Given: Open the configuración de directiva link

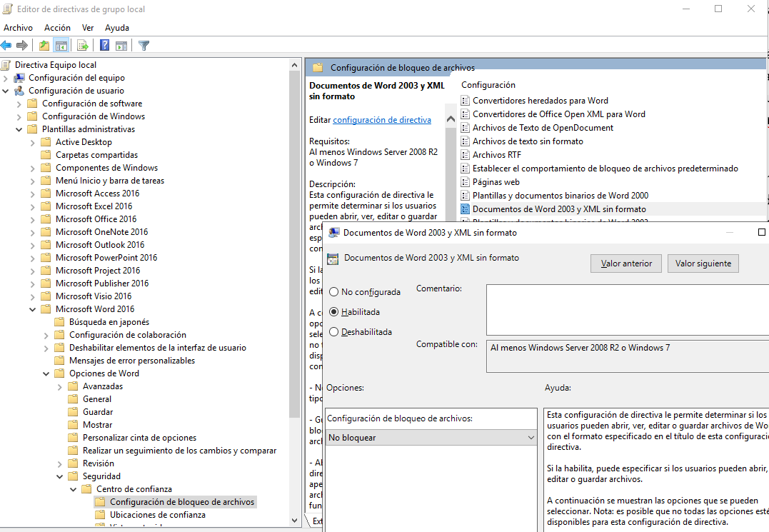Looking at the screenshot, I should pos(382,120).
